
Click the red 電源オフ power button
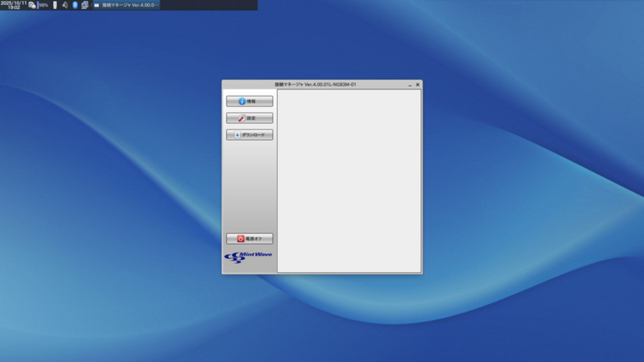click(x=249, y=239)
